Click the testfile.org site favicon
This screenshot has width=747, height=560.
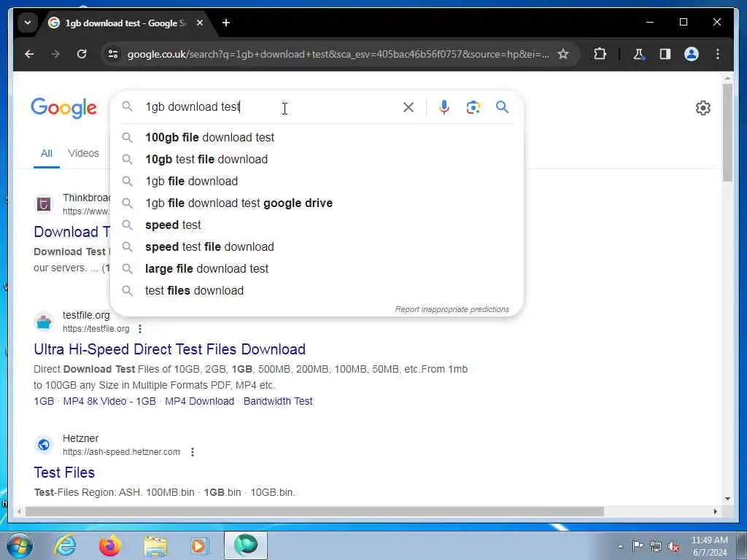44,322
